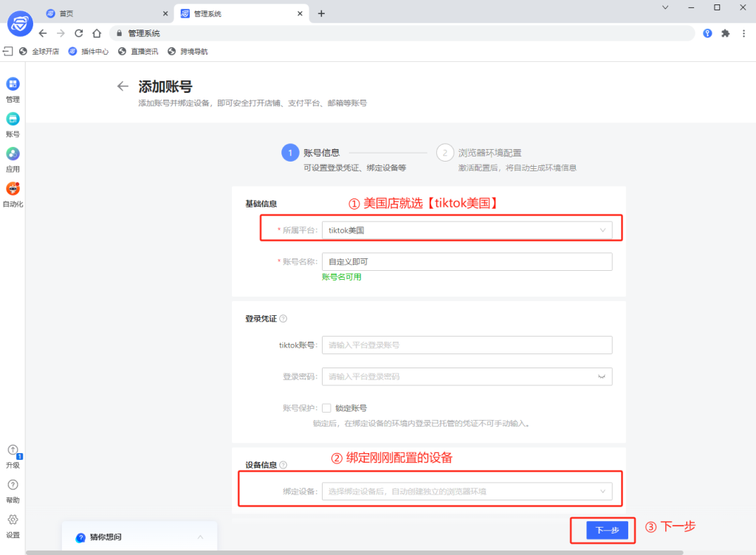
Task: Click the 登录密码 input field
Action: [x=467, y=376]
